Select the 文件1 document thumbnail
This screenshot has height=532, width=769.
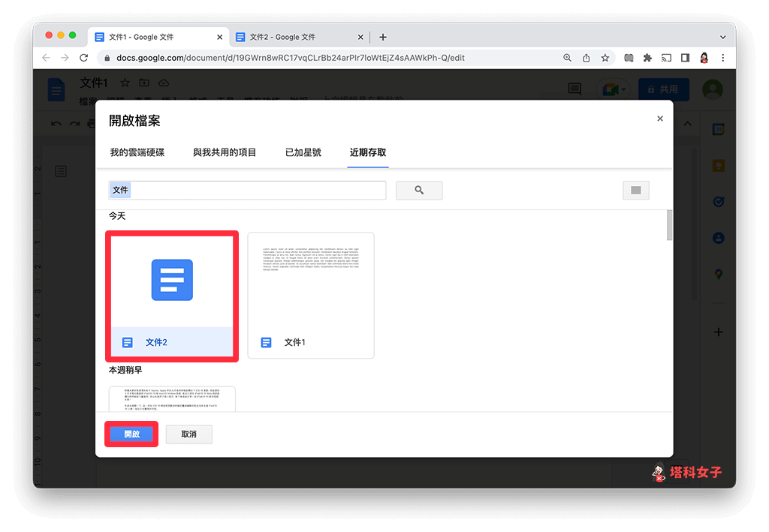point(311,295)
